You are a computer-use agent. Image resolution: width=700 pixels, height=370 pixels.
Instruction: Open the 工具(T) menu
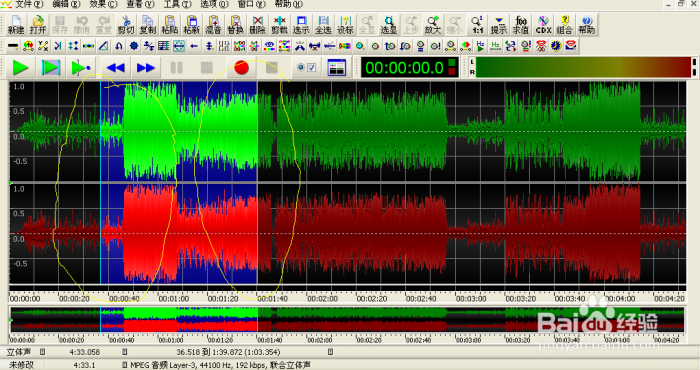(177, 4)
